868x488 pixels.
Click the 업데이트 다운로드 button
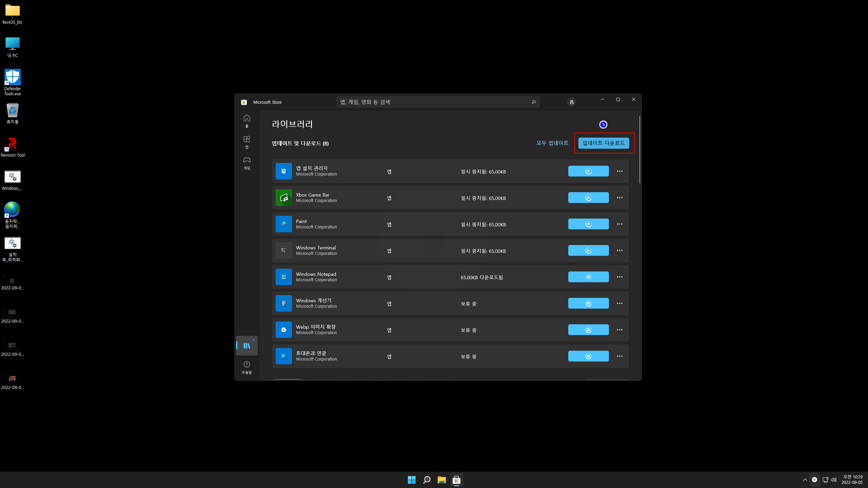point(604,143)
